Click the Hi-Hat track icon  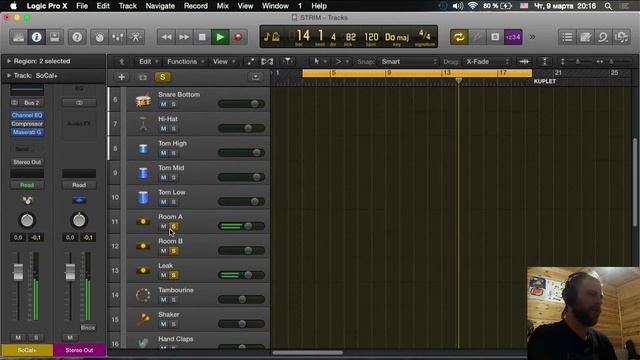tap(143, 124)
